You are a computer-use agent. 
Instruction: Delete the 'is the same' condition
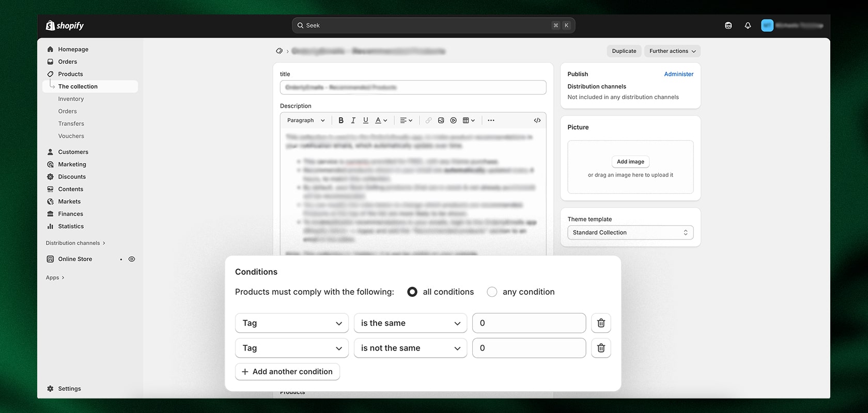coord(601,323)
